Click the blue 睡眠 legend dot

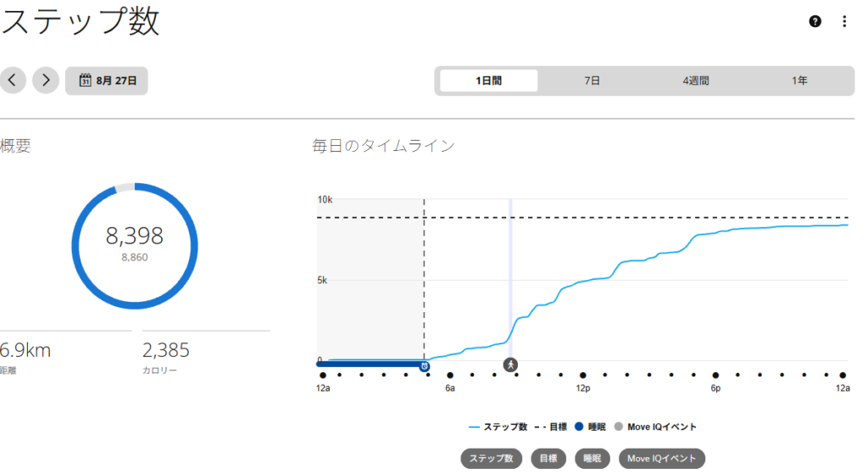(x=579, y=427)
